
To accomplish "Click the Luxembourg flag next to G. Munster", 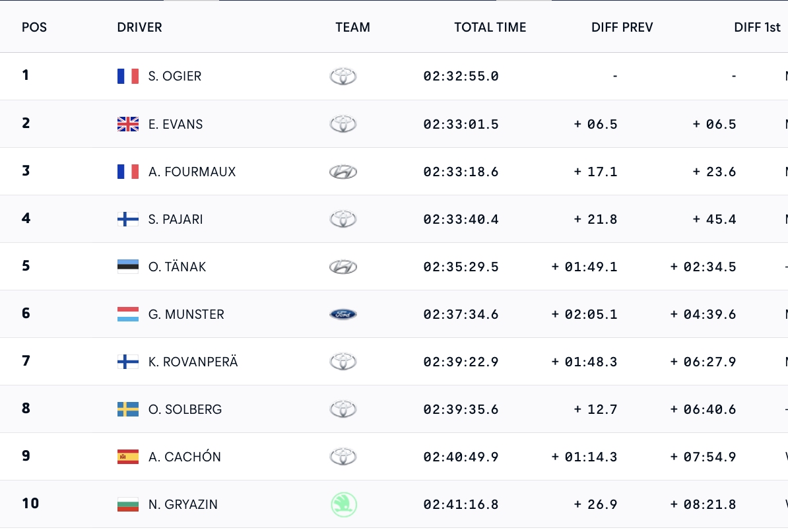I will pyautogui.click(x=128, y=314).
